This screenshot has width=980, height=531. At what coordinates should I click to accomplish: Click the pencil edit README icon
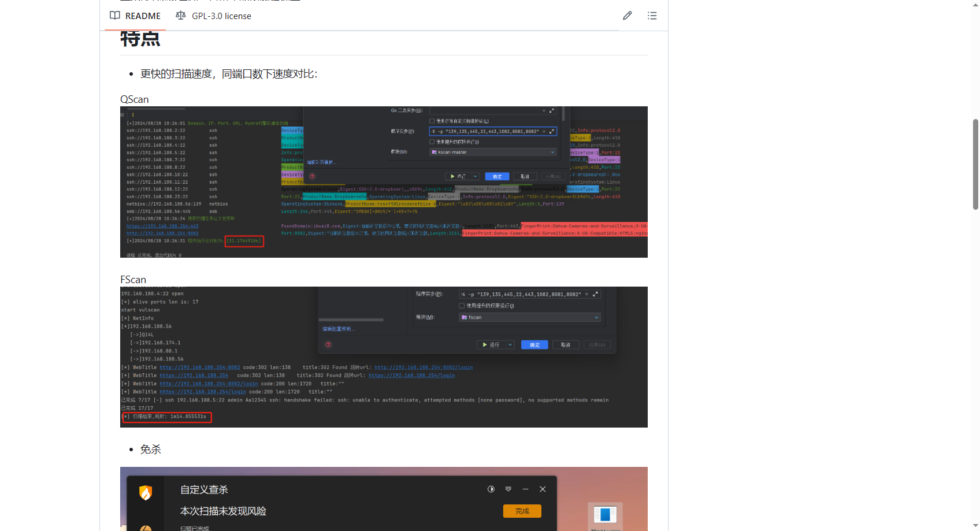click(628, 16)
